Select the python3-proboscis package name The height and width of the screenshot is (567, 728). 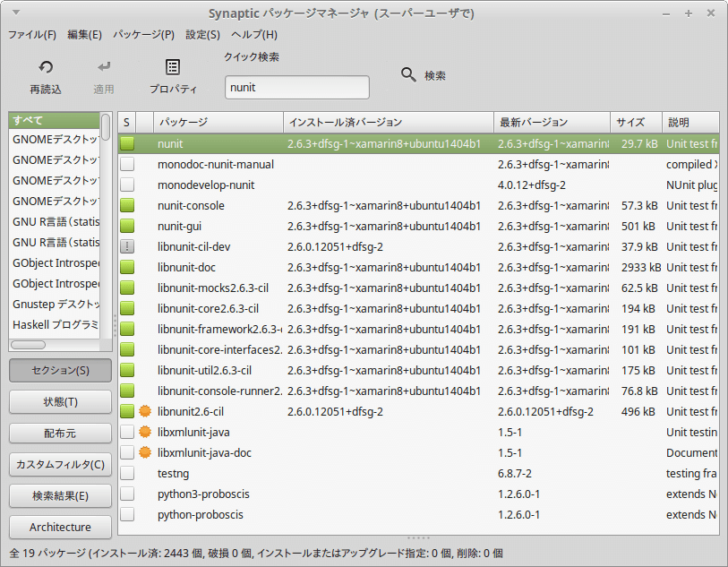[x=203, y=494]
